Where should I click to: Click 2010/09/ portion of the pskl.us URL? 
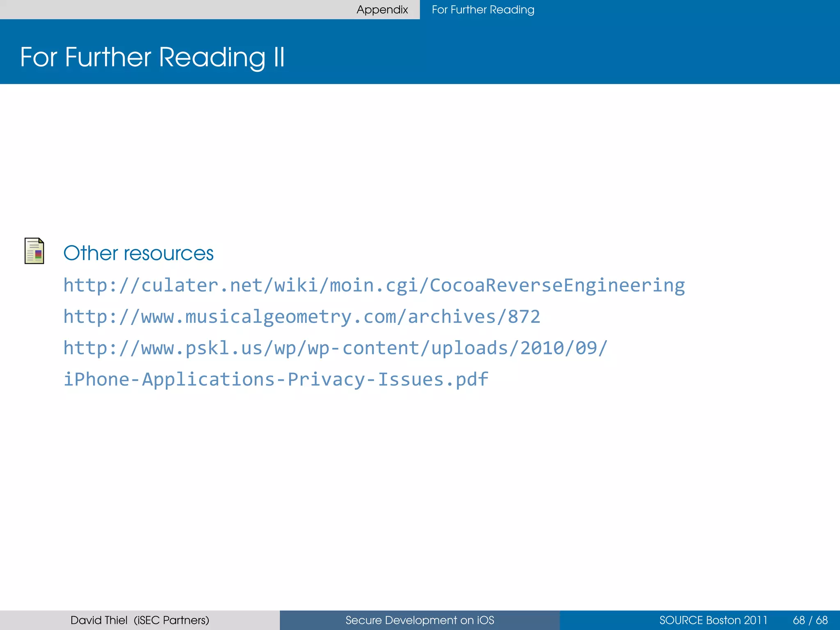(x=564, y=348)
